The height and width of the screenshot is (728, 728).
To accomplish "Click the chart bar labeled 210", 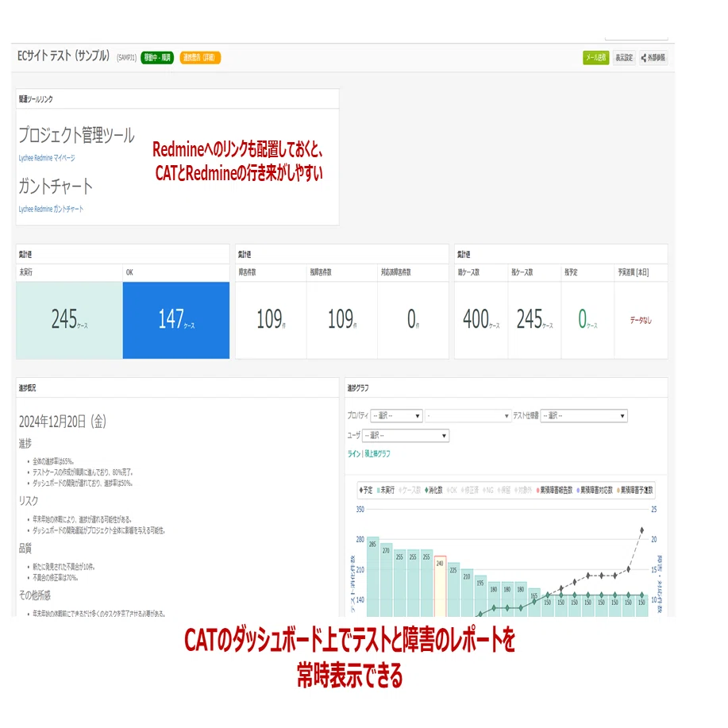I will (x=467, y=592).
